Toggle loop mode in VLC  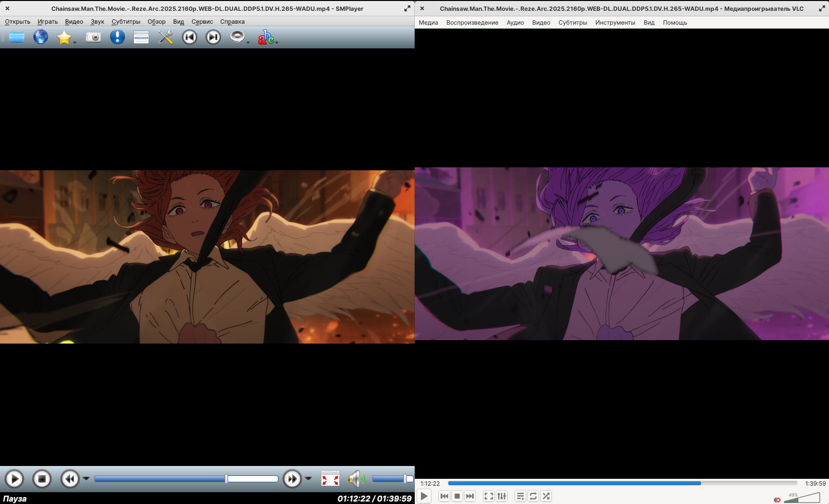pos(533,496)
